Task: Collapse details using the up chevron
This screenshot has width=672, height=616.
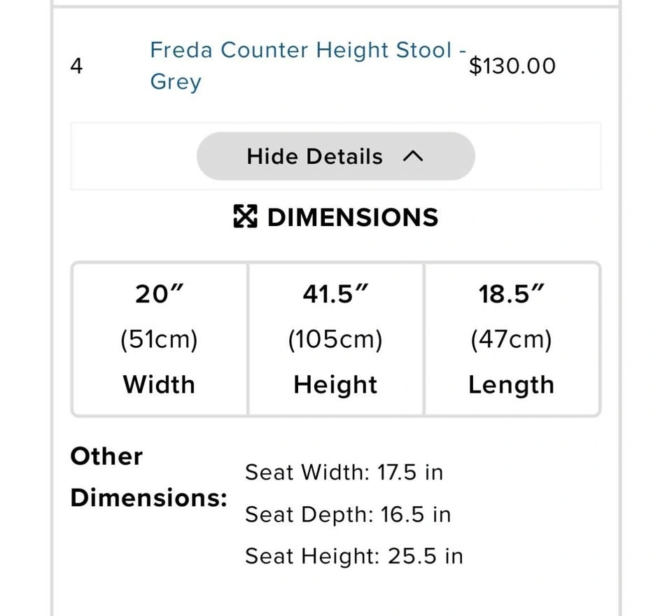Action: coord(414,157)
